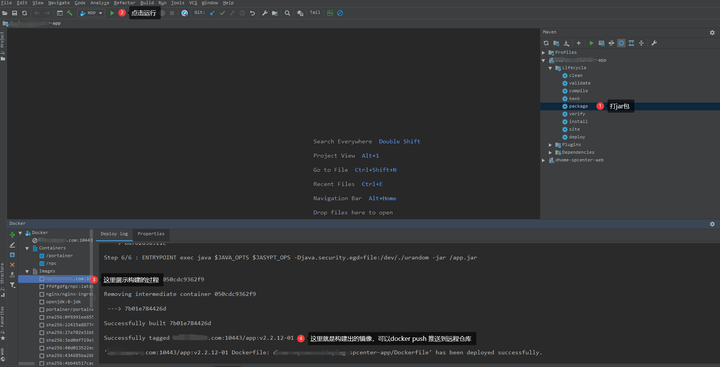Open the VCS menu
The height and width of the screenshot is (367, 720).
click(x=193, y=3)
